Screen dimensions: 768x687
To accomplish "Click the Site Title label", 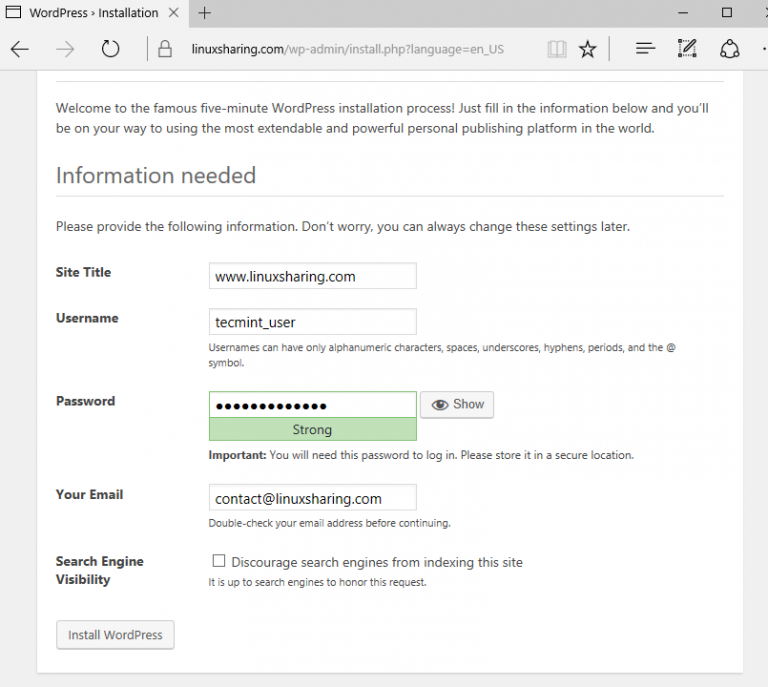I will (x=83, y=272).
